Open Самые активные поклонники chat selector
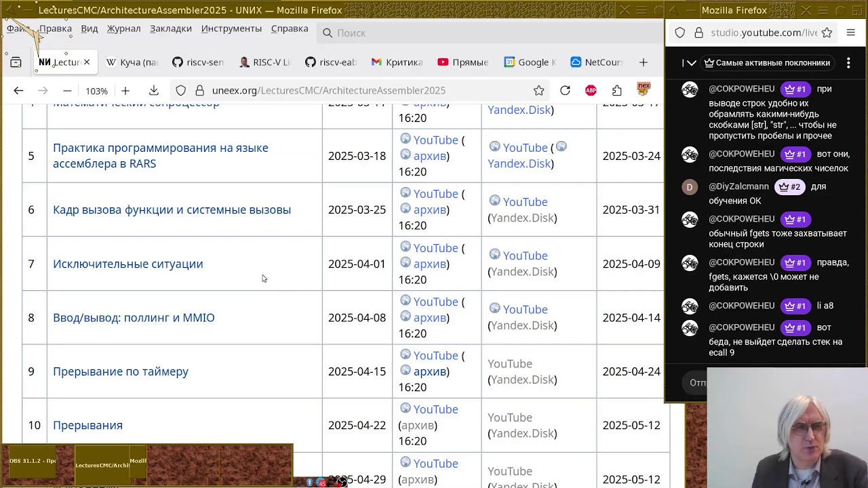Image resolution: width=868 pixels, height=488 pixels. coord(767,63)
